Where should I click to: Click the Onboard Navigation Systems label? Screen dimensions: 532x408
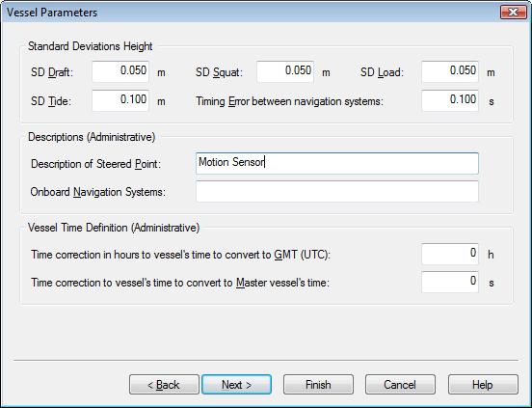pyautogui.click(x=97, y=192)
